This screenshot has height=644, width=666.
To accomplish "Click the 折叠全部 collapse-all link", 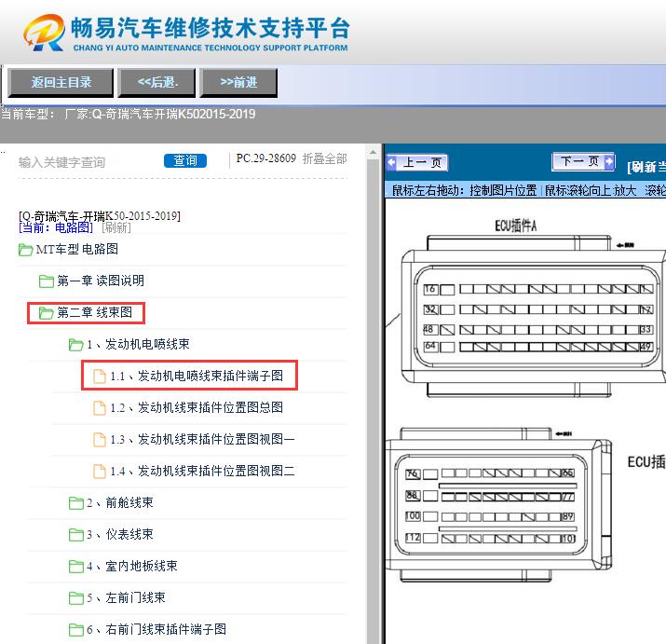I will (x=325, y=158).
